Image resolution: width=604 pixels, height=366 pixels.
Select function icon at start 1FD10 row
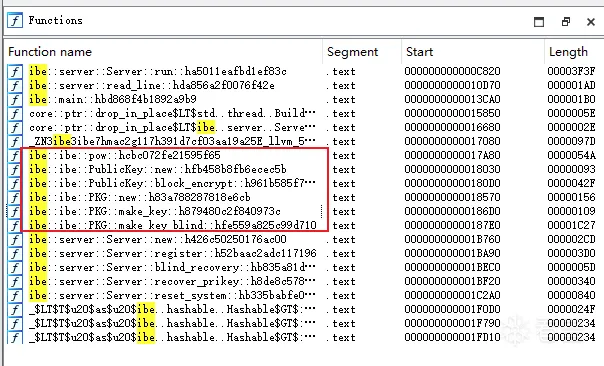[x=15, y=337]
